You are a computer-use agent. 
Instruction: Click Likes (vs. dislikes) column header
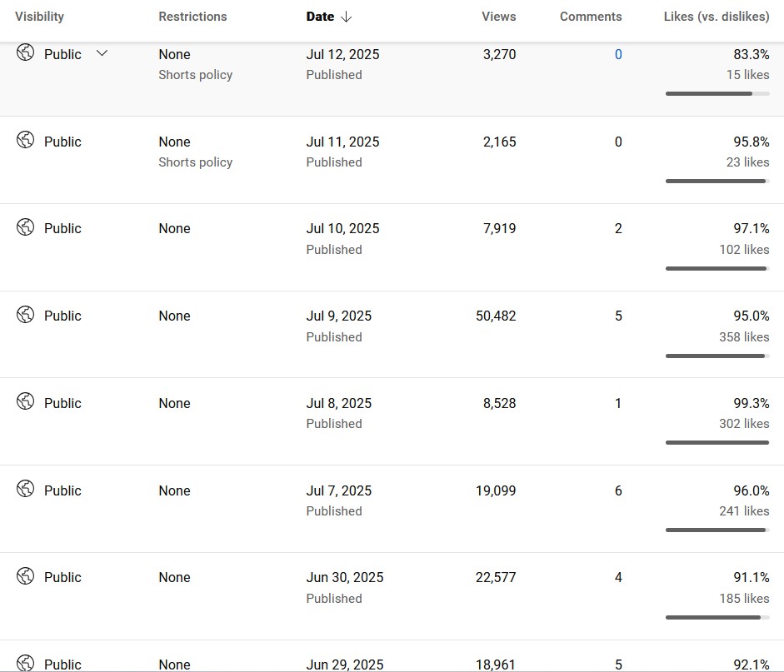(717, 17)
